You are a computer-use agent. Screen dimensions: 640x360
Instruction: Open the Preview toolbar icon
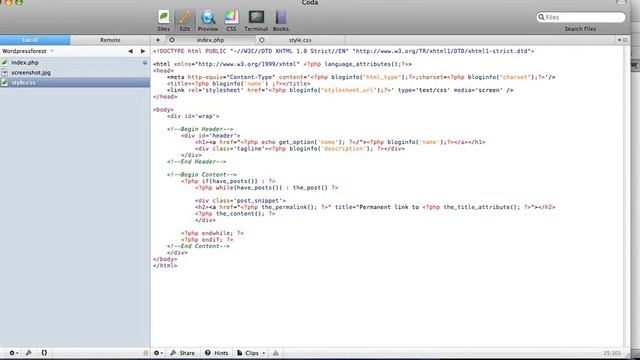[208, 21]
